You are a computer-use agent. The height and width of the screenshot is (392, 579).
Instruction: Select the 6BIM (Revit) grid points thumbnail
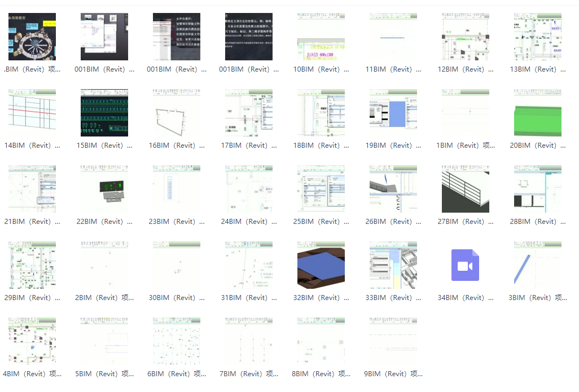coord(177,341)
